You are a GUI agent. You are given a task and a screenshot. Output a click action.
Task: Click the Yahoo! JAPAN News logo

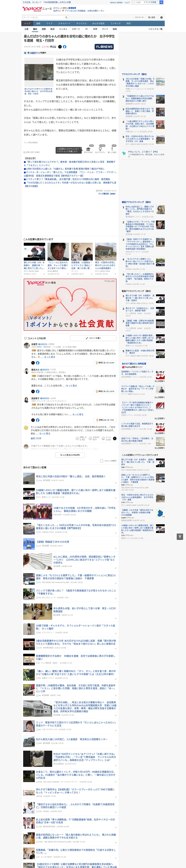(37, 9)
